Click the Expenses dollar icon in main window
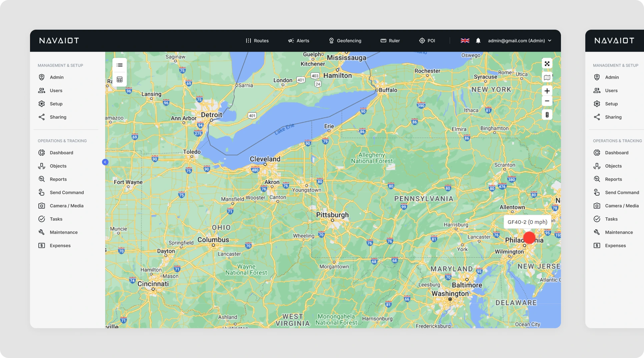644x358 pixels. coord(42,246)
